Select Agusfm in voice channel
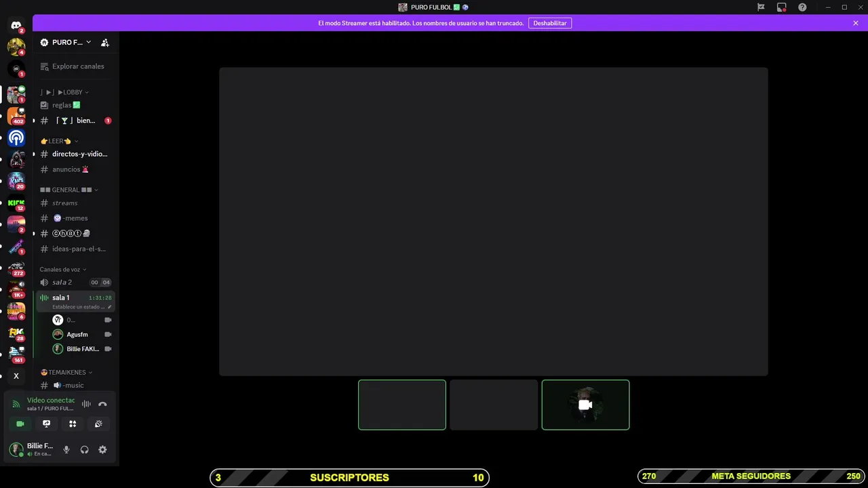Viewport: 868px width, 488px height. tap(82, 334)
